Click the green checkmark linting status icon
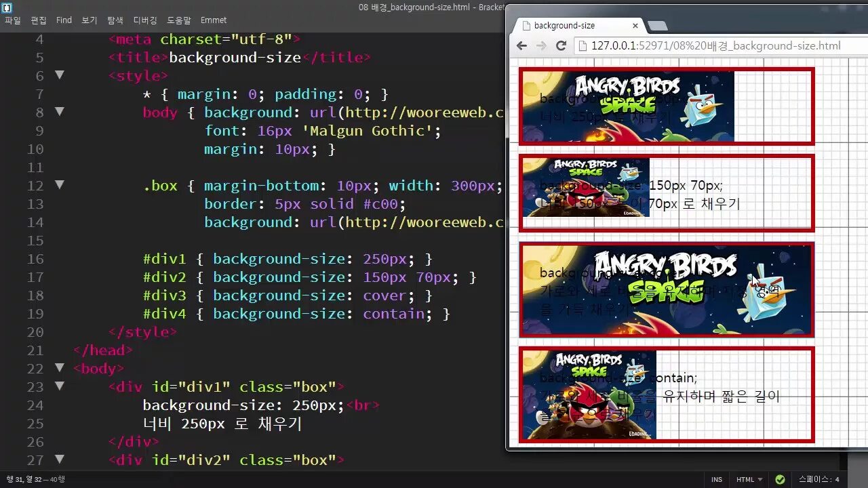Viewport: 868px width, 488px height. 780,480
